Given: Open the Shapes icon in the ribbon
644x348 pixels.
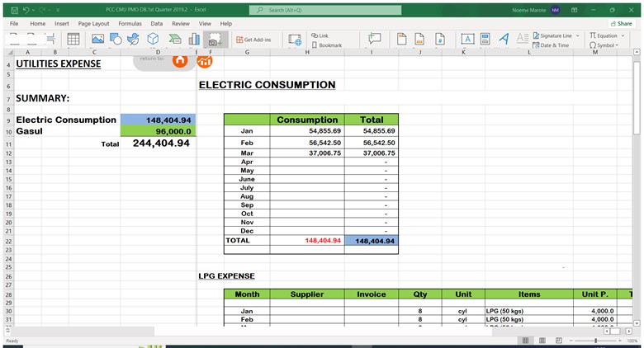Looking at the screenshot, I should click(116, 40).
